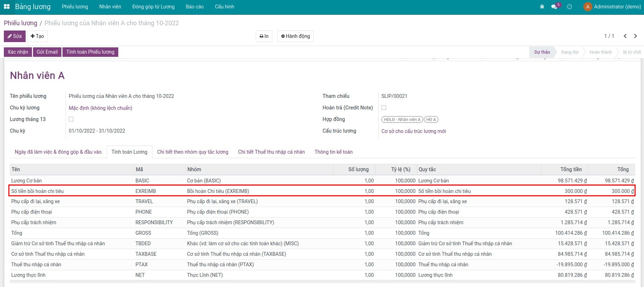Go to the previous record arrow

625,36
